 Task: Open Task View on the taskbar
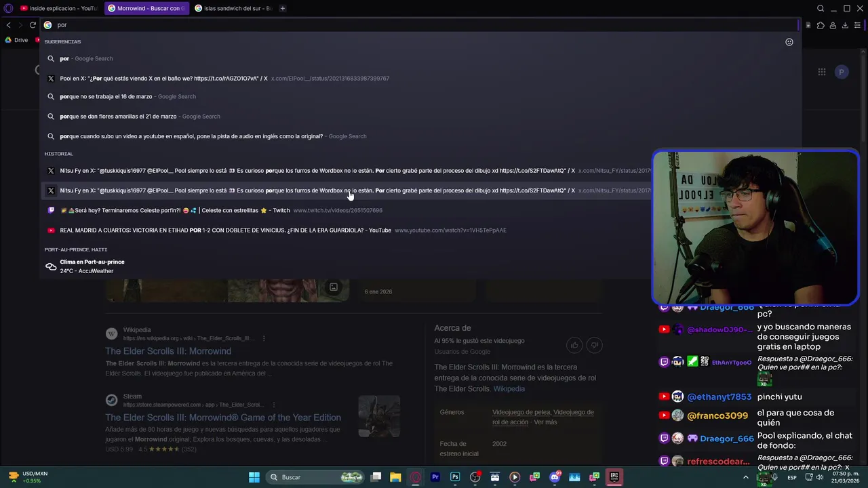coord(376,477)
